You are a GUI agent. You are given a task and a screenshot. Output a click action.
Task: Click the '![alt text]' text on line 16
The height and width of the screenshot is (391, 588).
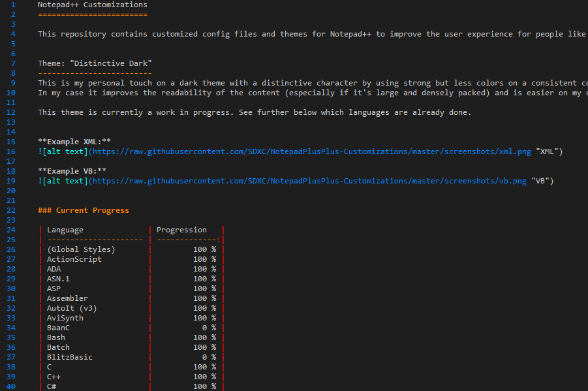[x=63, y=151]
